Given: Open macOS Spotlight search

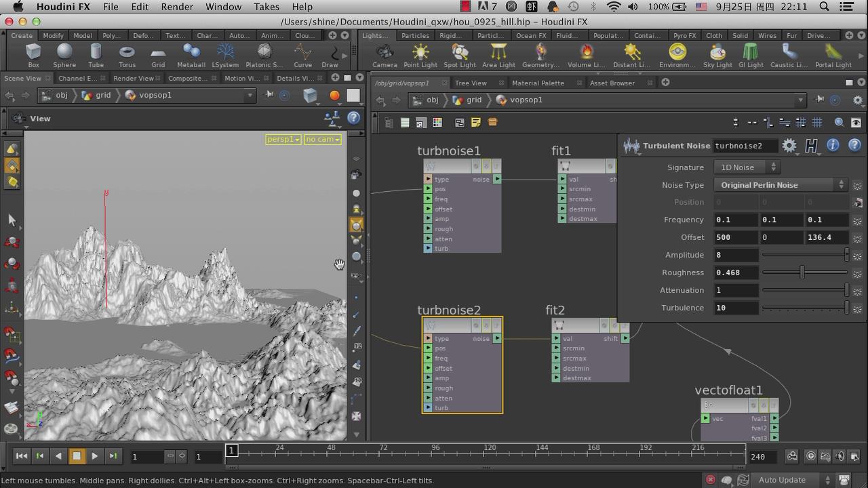Looking at the screenshot, I should pyautogui.click(x=825, y=7).
